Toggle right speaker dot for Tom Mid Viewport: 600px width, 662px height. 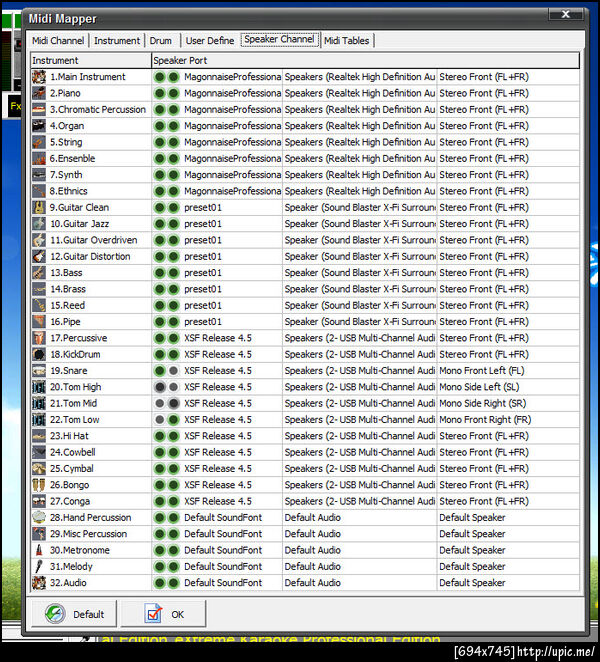174,404
